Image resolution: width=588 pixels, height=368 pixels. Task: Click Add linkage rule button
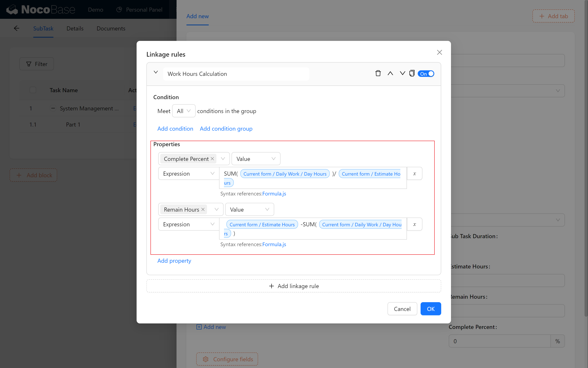tap(294, 286)
